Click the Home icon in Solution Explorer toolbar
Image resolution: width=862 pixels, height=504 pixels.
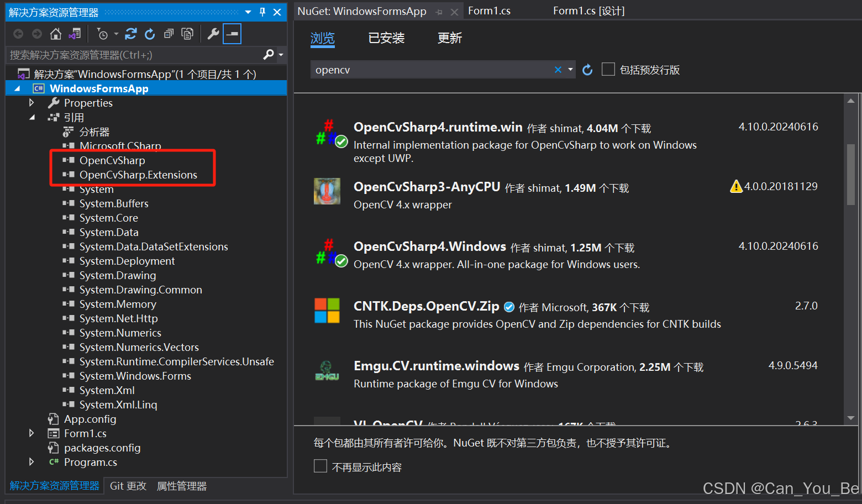pos(55,33)
